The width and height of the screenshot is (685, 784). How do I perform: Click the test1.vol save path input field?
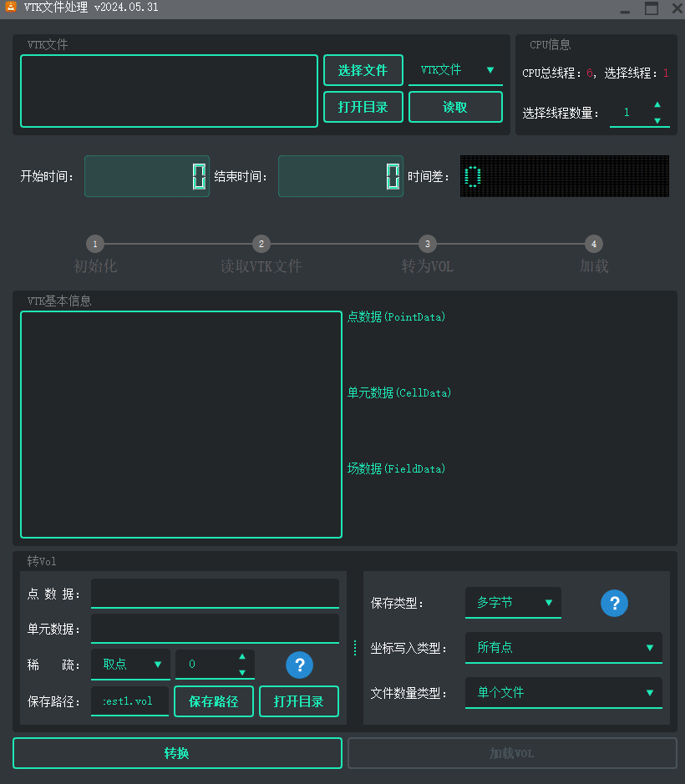tap(130, 701)
